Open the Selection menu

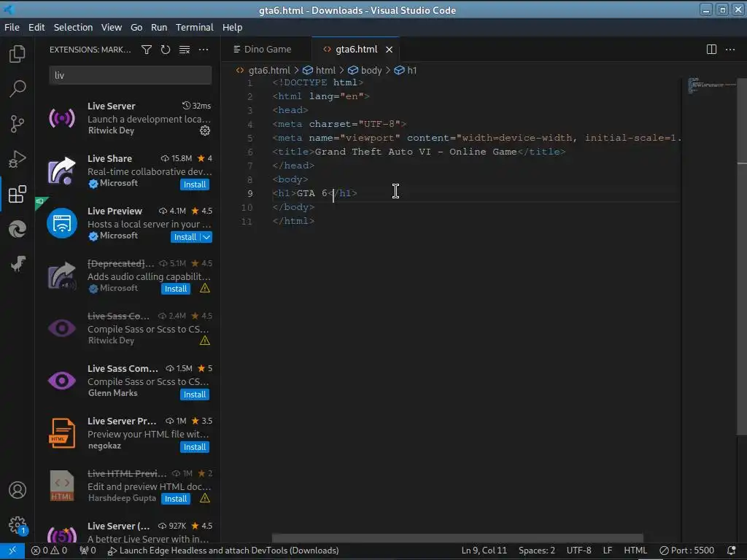(x=73, y=28)
